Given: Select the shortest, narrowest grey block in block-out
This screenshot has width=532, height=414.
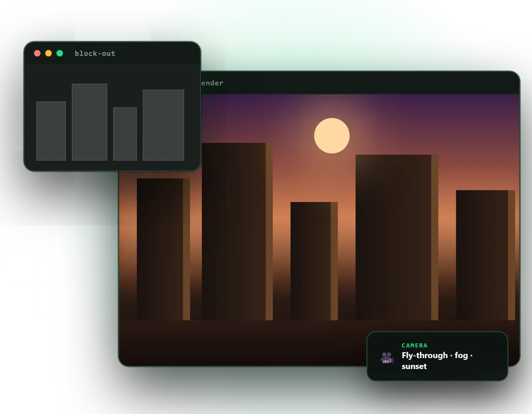Looking at the screenshot, I should pyautogui.click(x=125, y=134).
